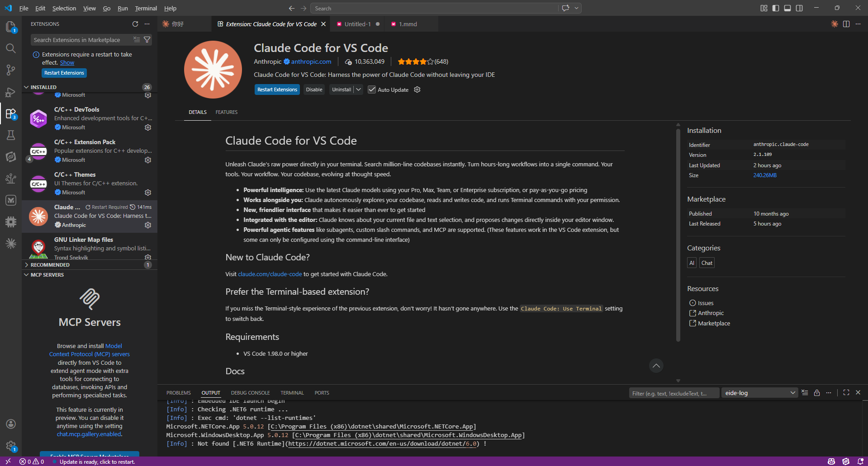868x466 pixels.
Task: Open gear menu for C/C++ Extension Pack
Action: click(x=148, y=160)
